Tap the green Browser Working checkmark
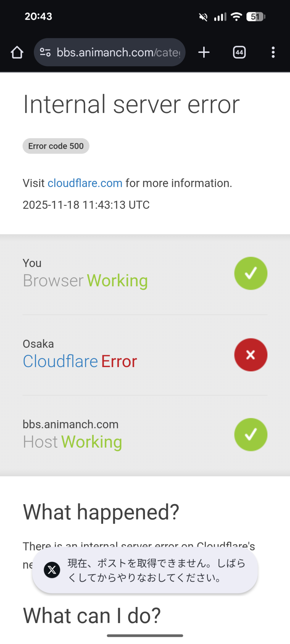 (x=251, y=273)
